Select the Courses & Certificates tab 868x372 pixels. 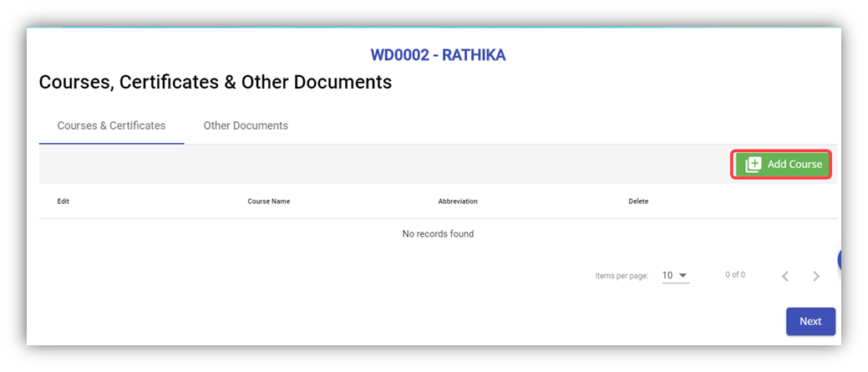[111, 125]
